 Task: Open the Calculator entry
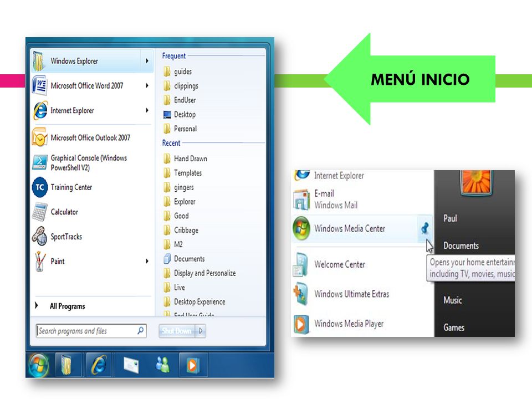tap(91, 212)
